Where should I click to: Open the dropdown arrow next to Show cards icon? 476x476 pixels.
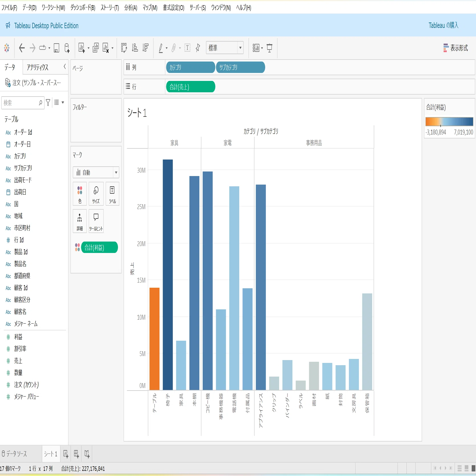(262, 48)
